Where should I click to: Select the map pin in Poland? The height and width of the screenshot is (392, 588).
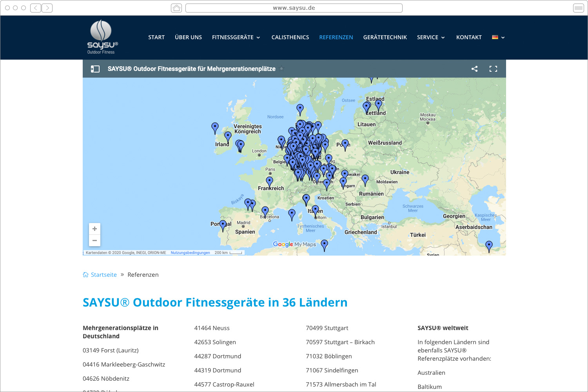point(345,145)
